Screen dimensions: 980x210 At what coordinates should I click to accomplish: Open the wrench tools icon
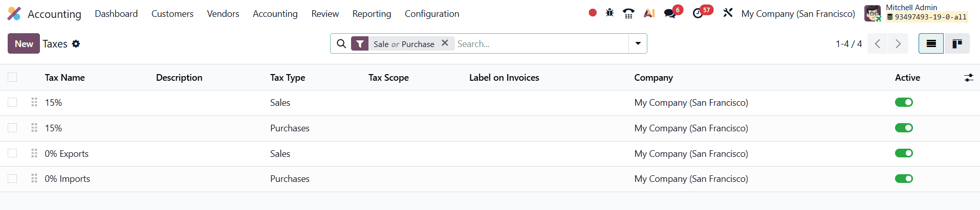click(x=728, y=13)
